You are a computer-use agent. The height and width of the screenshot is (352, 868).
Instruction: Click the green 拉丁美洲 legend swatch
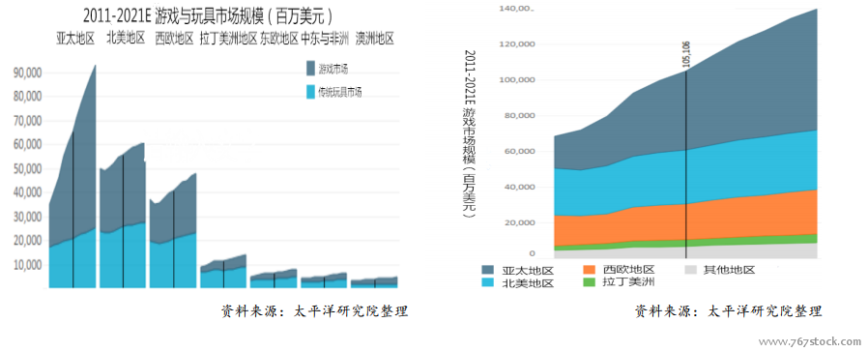[590, 281]
